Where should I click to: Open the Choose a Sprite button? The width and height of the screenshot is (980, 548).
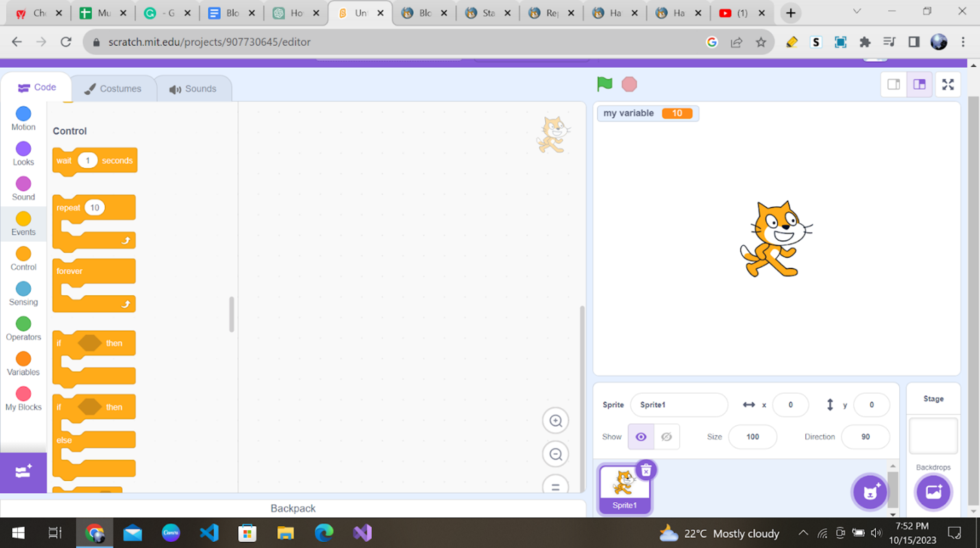click(870, 492)
